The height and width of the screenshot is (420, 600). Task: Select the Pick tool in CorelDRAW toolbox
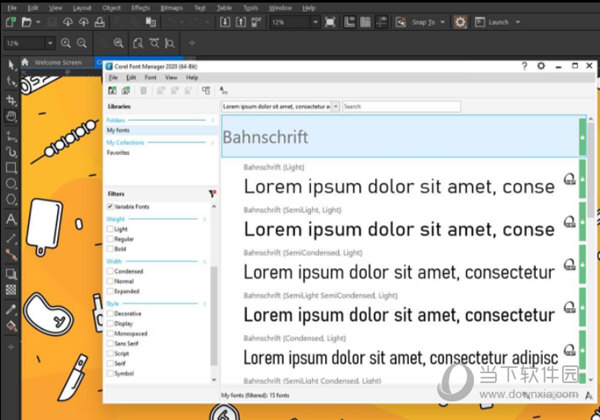pyautogui.click(x=11, y=65)
